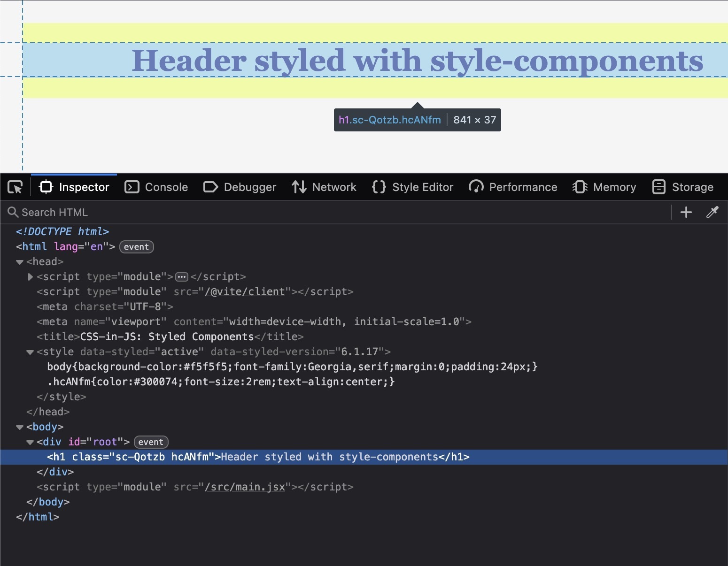Click the event badge on div root
The width and height of the screenshot is (728, 566).
(x=151, y=442)
